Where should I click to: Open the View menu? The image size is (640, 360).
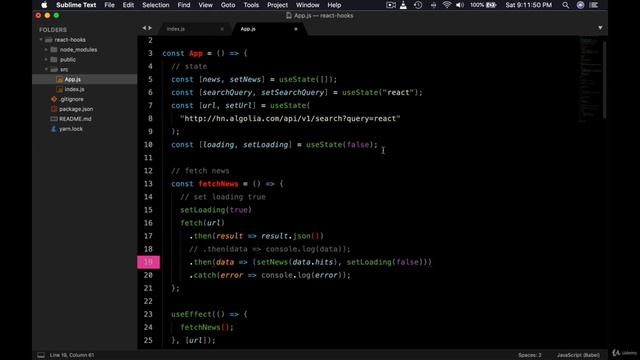[205, 5]
